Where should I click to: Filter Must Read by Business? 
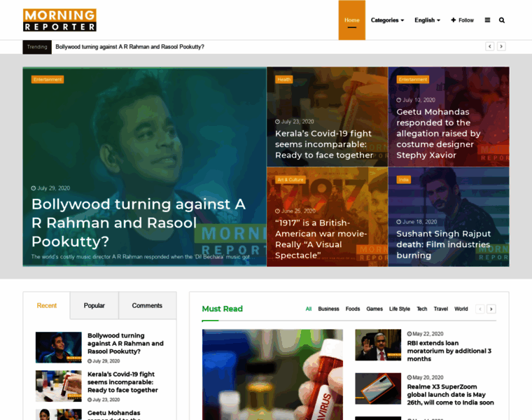(x=328, y=309)
